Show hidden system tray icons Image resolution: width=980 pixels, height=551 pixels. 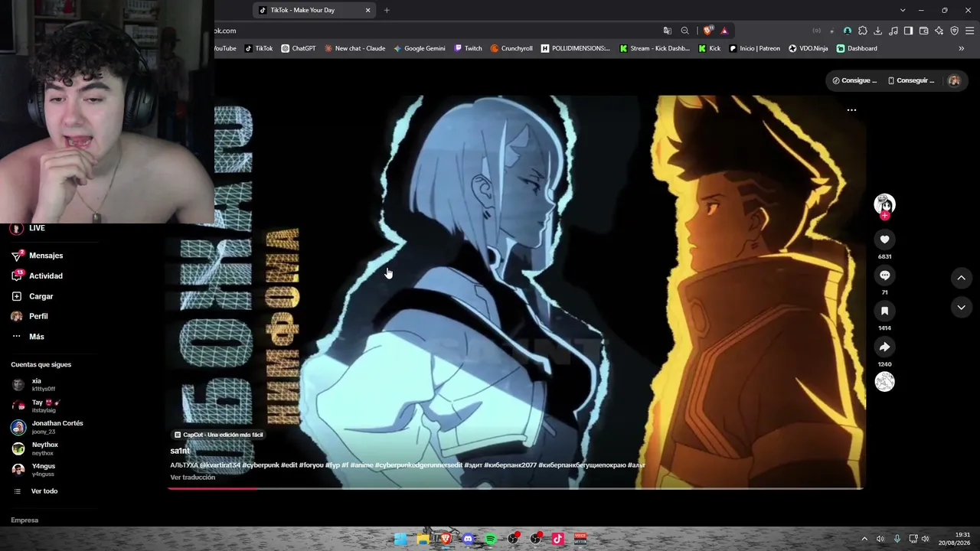[864, 539]
